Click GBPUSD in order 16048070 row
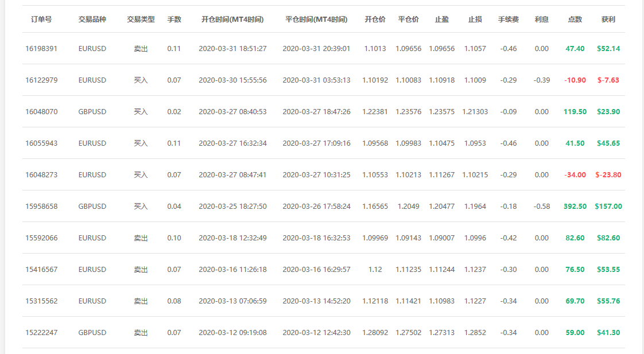The width and height of the screenshot is (644, 354). [x=92, y=112]
